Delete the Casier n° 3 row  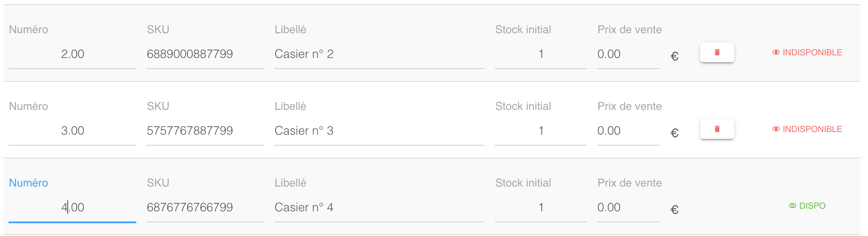point(717,129)
